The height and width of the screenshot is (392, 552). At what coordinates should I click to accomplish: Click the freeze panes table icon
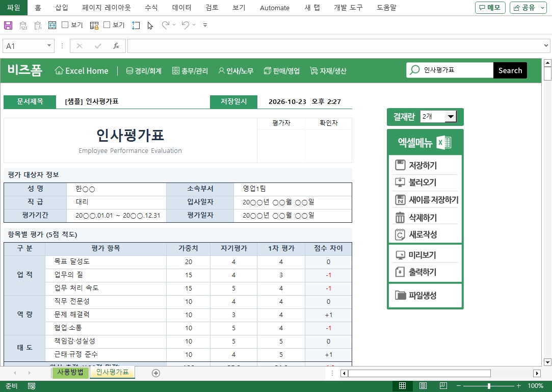pyautogui.click(x=94, y=25)
